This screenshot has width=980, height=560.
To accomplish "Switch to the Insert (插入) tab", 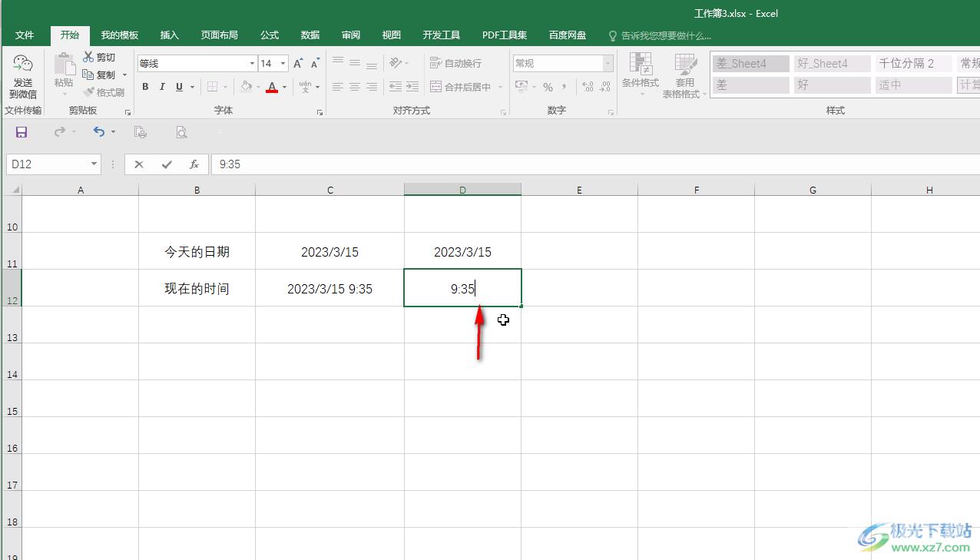I will [170, 35].
